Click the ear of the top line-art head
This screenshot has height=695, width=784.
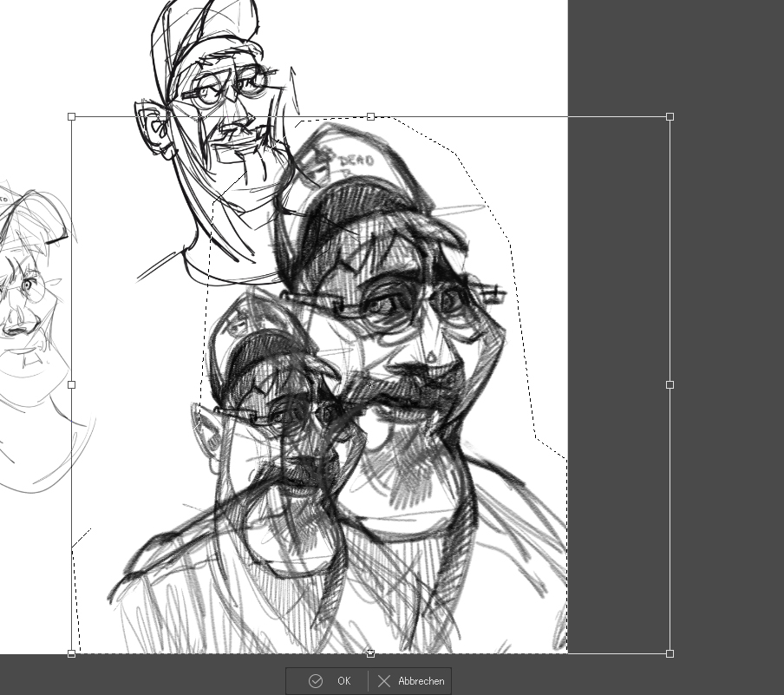152,126
